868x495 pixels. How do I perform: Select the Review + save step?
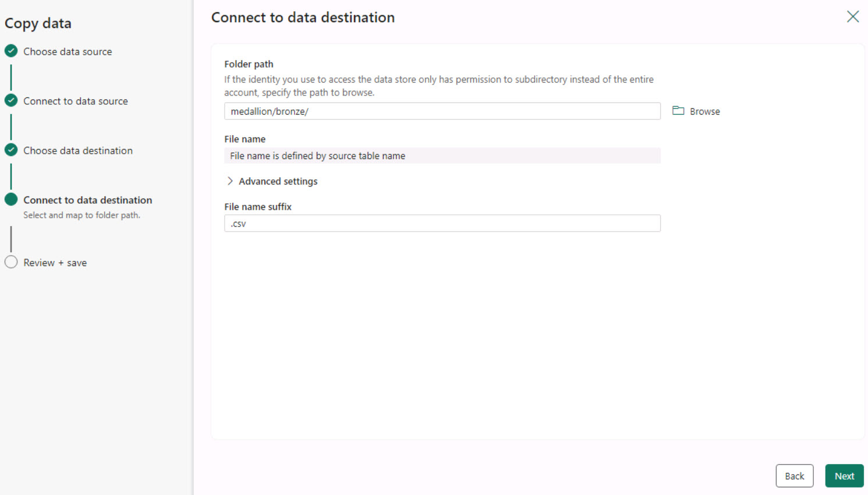tap(55, 263)
